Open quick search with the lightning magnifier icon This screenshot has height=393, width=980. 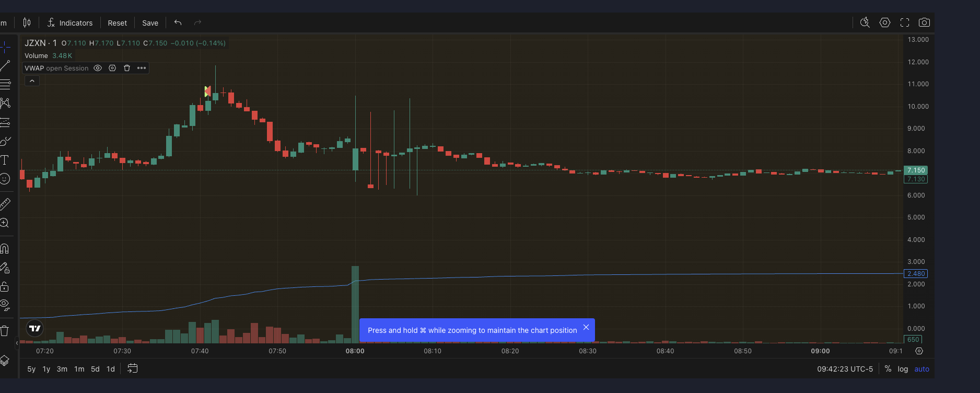[x=865, y=22]
